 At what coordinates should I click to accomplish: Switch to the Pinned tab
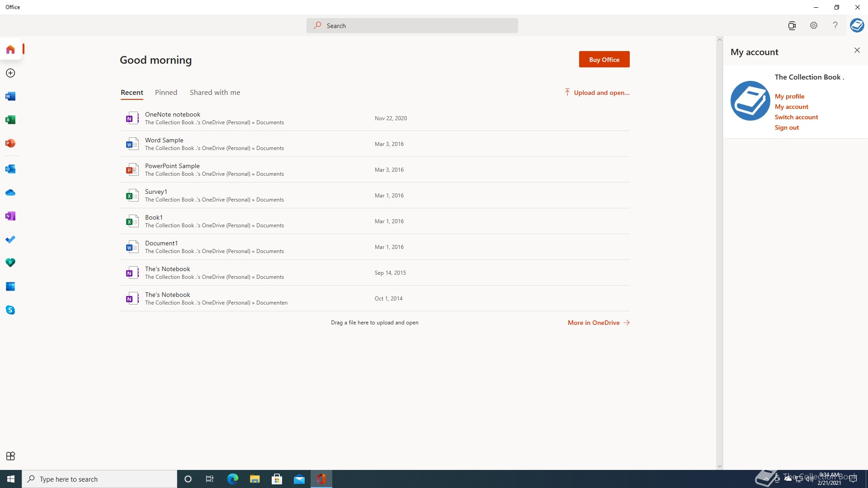166,92
